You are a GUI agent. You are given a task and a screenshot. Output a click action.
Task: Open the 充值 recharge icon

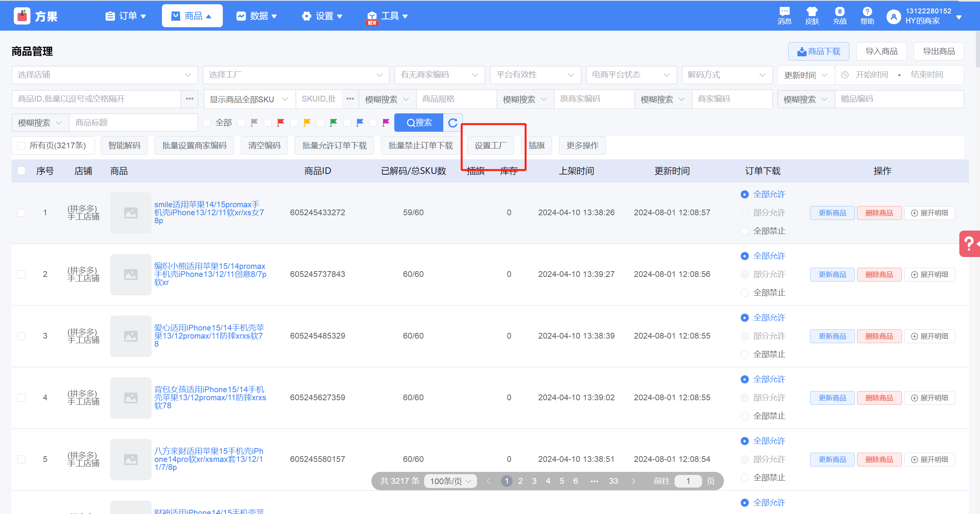[x=840, y=12]
